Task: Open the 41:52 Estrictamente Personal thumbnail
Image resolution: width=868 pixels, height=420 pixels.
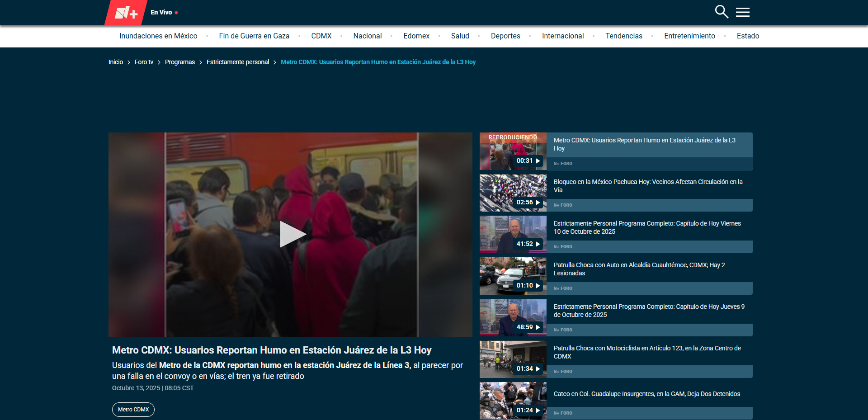Action: [x=513, y=235]
